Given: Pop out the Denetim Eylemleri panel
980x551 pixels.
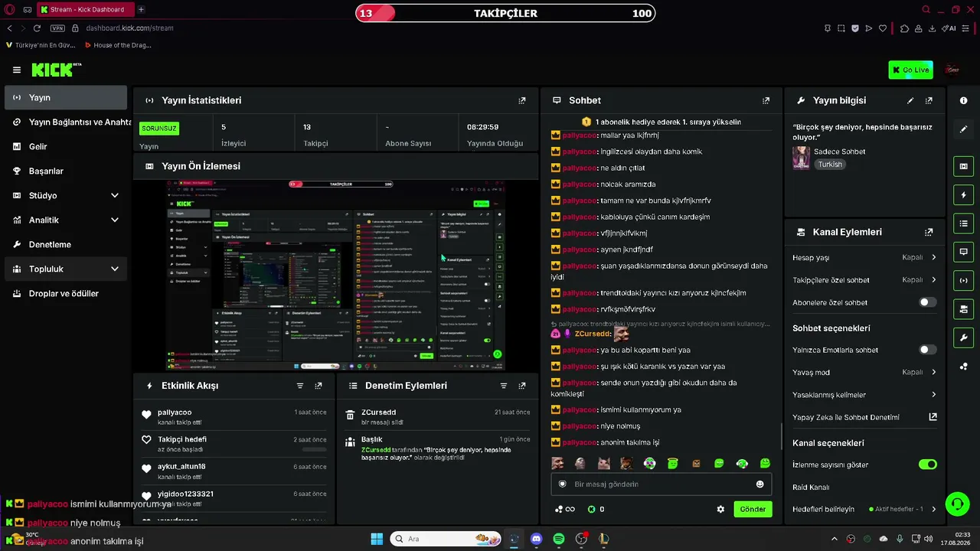Looking at the screenshot, I should [x=522, y=386].
